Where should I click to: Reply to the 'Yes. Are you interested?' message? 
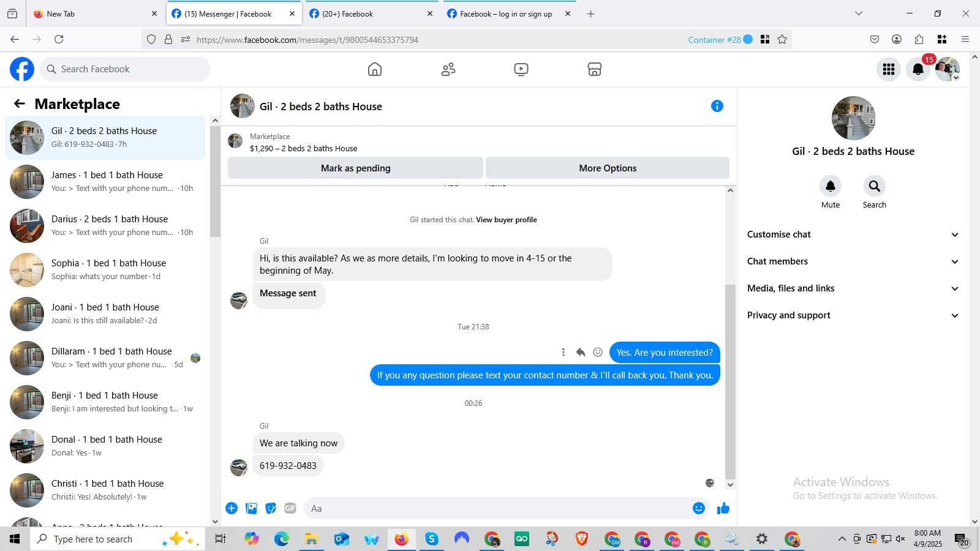click(x=581, y=352)
